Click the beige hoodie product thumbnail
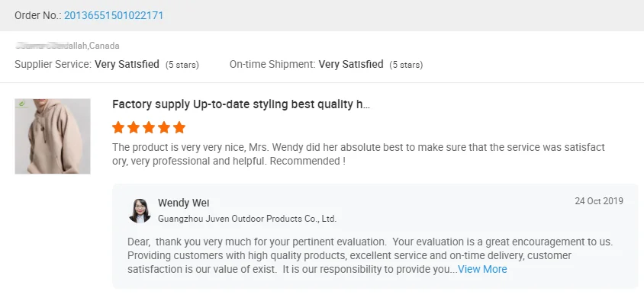This screenshot has width=644, height=301. (x=53, y=136)
